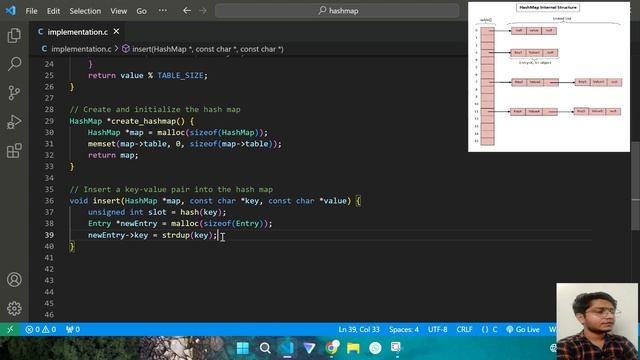Open the Accounts menu icon
The width and height of the screenshot is (640, 360).
tap(14, 280)
